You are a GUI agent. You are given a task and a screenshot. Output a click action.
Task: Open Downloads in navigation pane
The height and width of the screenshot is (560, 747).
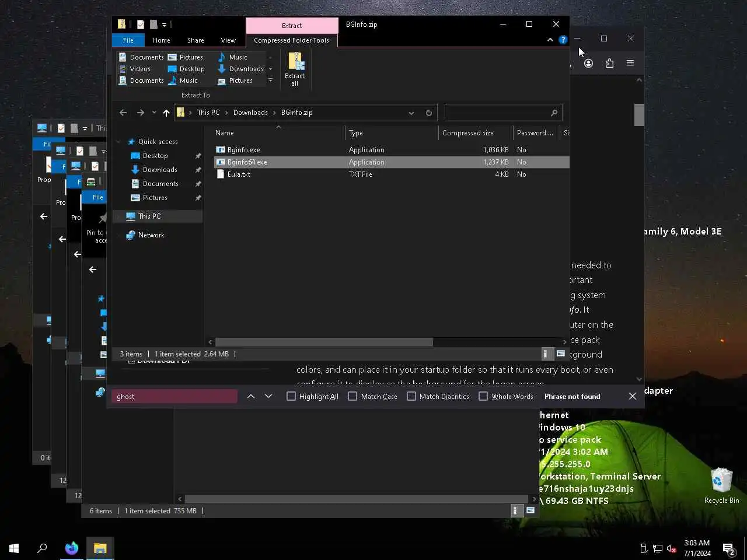pyautogui.click(x=159, y=170)
